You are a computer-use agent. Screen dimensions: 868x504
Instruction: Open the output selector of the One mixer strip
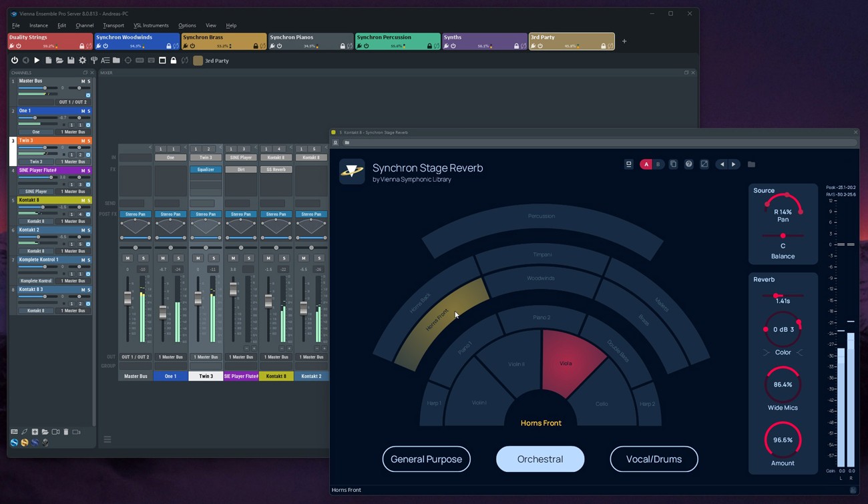click(x=170, y=357)
